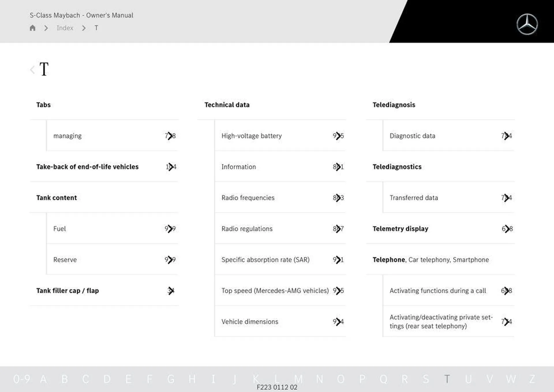This screenshot has width=554, height=392.
Task: Select the Index breadcrumb tab
Action: [x=65, y=27]
